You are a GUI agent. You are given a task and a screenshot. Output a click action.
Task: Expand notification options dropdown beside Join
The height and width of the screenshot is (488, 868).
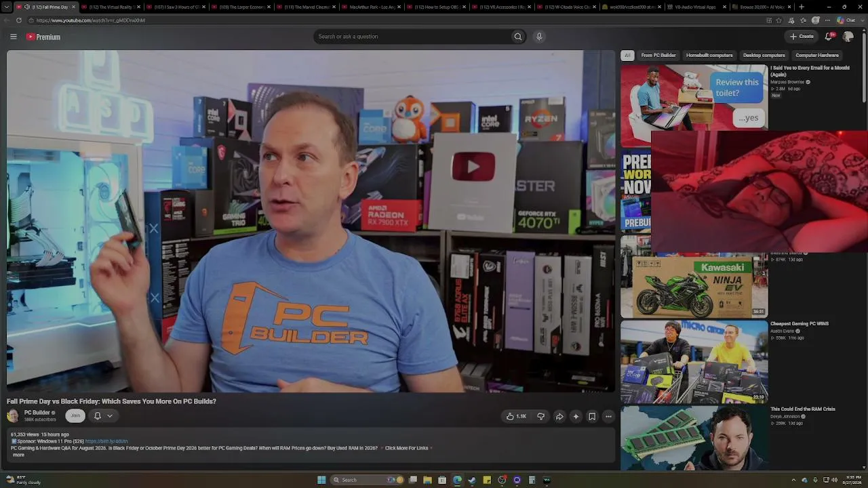click(110, 416)
